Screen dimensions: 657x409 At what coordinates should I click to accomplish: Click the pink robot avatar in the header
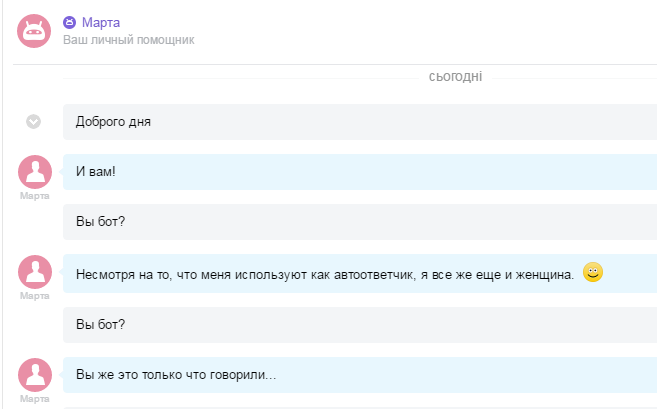coord(34,30)
